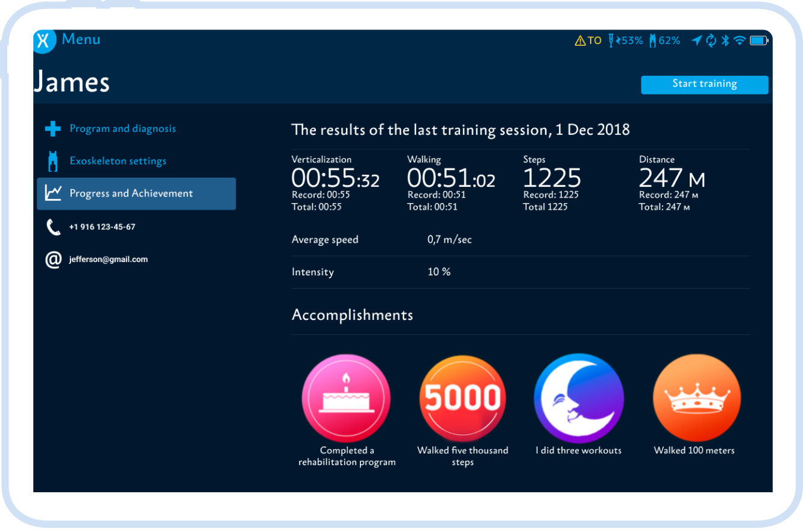The image size is (803, 532).
Task: Open Exoskeleton settings
Action: [x=118, y=161]
